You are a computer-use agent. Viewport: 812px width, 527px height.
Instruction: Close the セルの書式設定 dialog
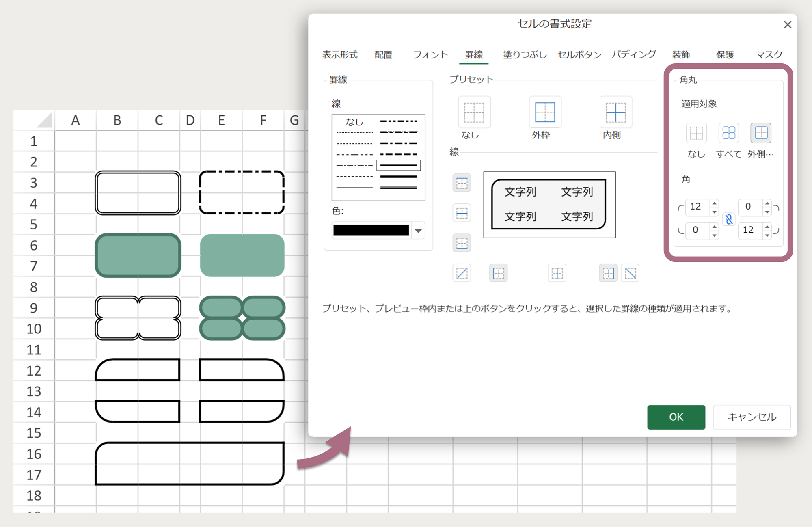click(x=787, y=25)
